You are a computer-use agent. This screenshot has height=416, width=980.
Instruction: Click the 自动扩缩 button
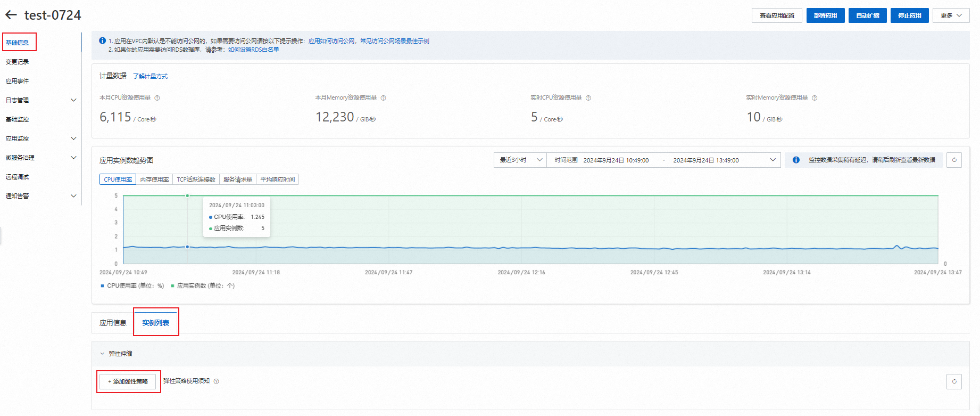[x=867, y=15]
